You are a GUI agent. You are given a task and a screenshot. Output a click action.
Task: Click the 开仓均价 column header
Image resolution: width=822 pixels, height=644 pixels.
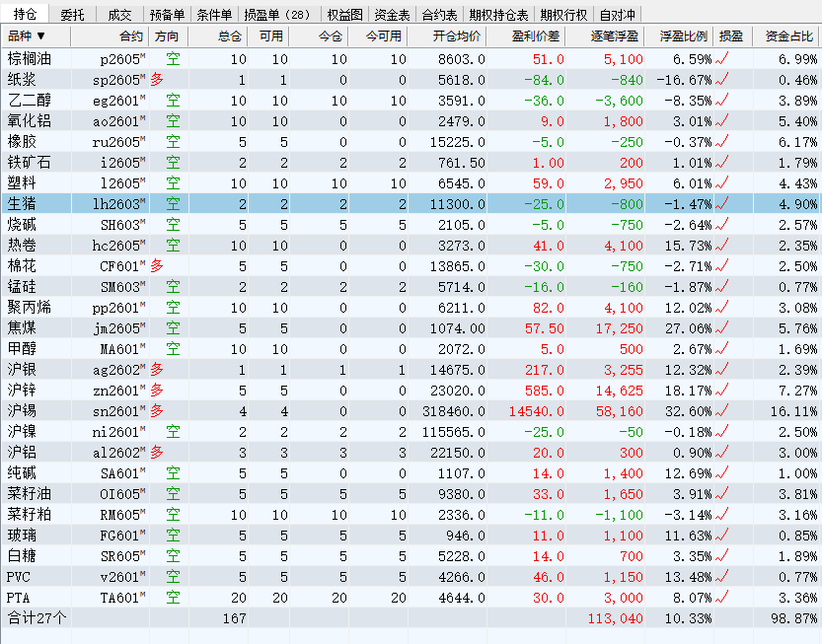coord(457,36)
